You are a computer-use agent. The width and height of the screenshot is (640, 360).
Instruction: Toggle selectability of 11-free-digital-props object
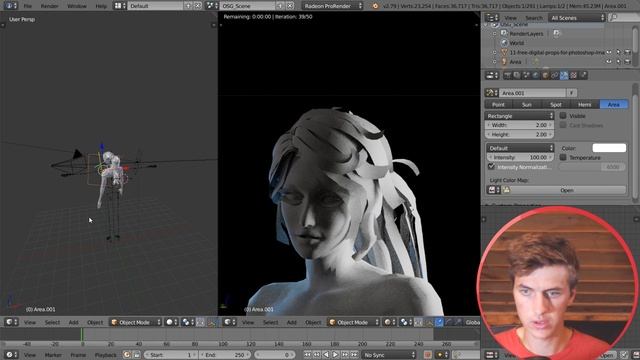coord(618,52)
